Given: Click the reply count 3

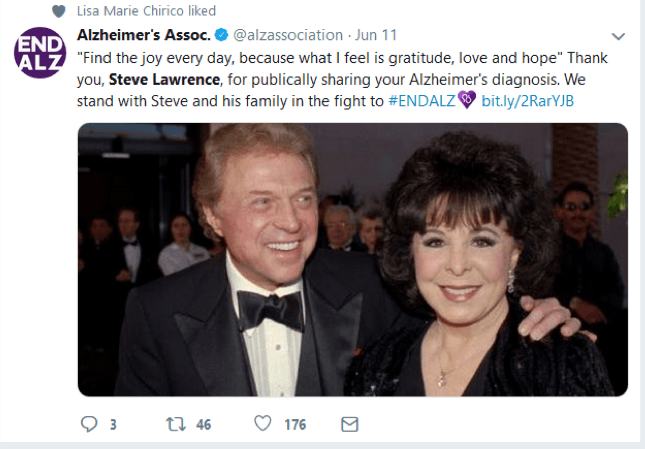Looking at the screenshot, I should tap(113, 425).
